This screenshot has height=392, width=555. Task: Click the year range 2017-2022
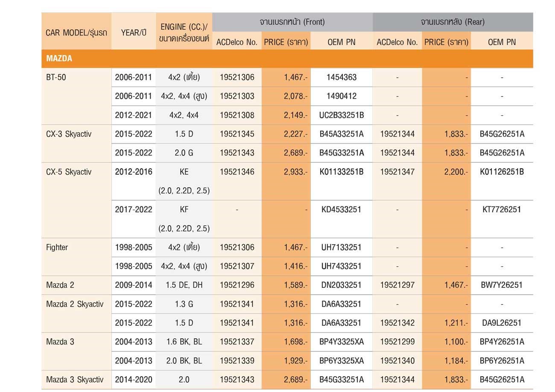(x=134, y=209)
